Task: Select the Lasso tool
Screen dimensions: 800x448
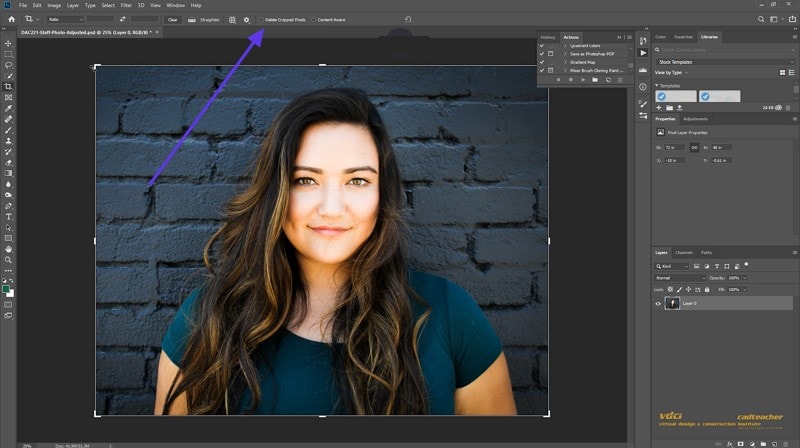Action: (x=8, y=65)
